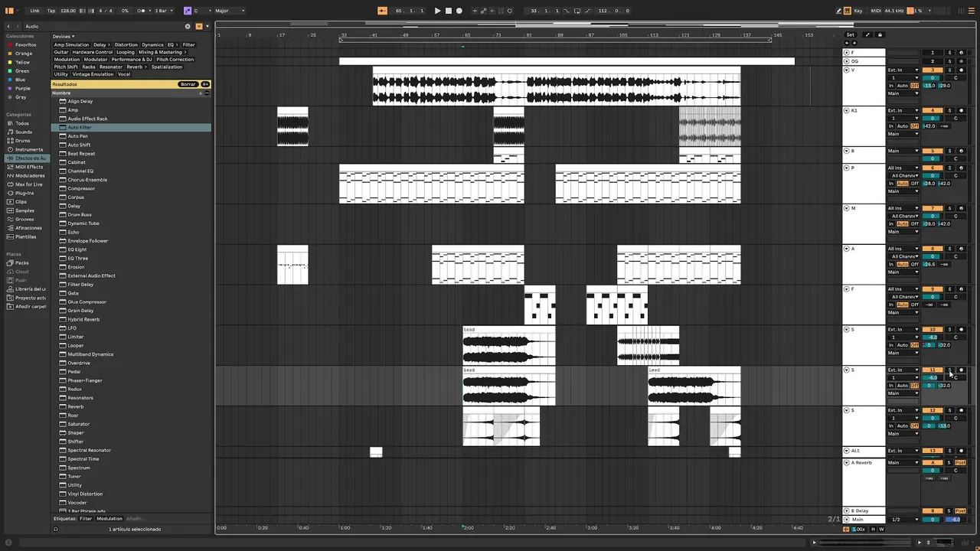Screen dimensions: 980x551
Task: Go back in browser history
Action: click(x=8, y=26)
